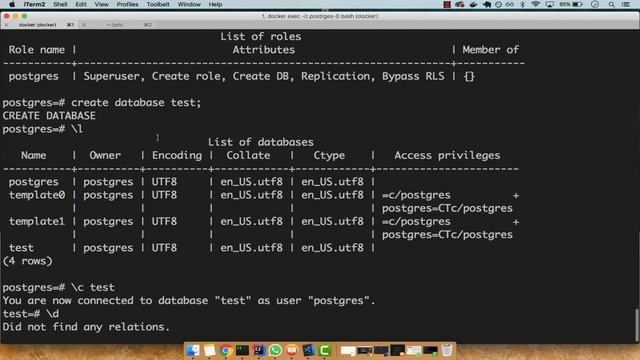Open the Notification Center icon
This screenshot has height=360, width=640.
(626, 4)
